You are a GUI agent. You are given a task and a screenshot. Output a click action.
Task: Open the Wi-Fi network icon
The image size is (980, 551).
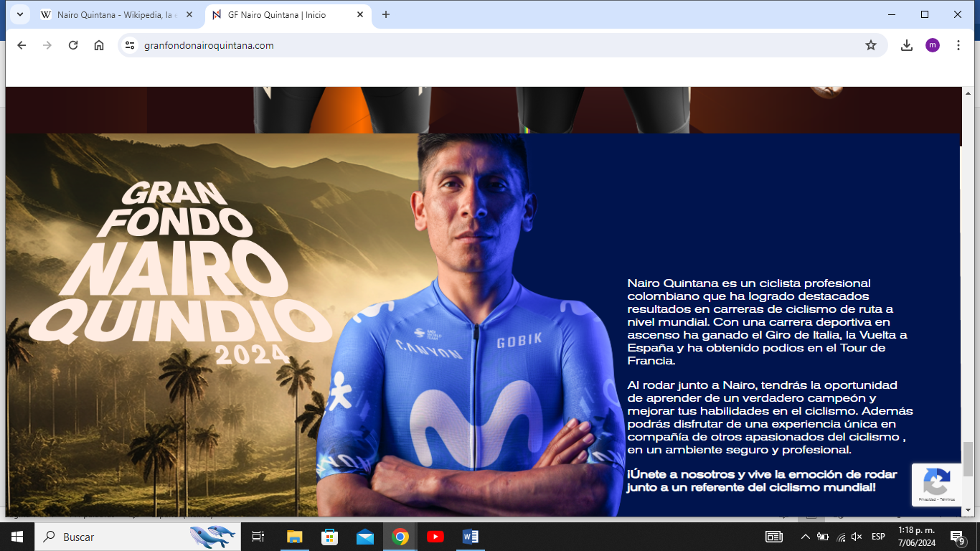click(x=840, y=537)
